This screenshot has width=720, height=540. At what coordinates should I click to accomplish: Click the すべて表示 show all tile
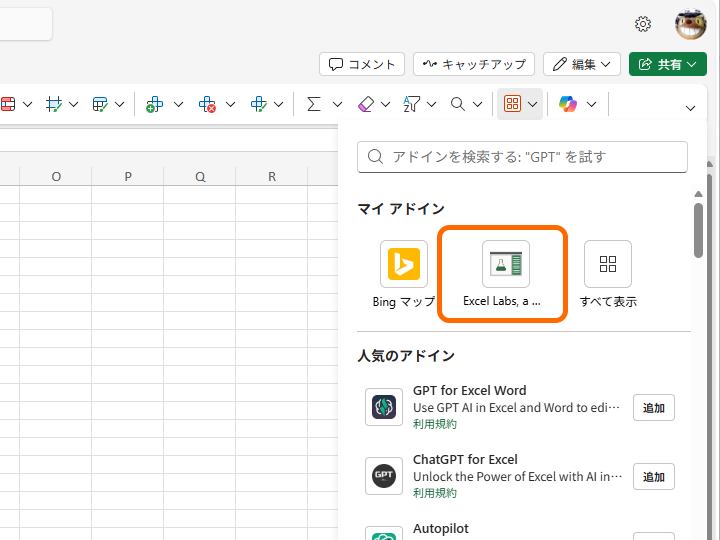[x=608, y=274]
